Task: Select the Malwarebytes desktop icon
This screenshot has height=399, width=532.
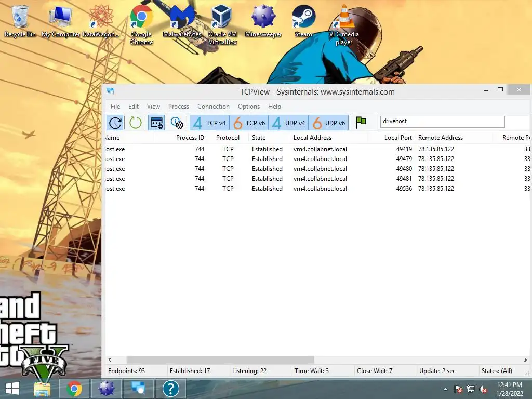Action: pyautogui.click(x=182, y=21)
